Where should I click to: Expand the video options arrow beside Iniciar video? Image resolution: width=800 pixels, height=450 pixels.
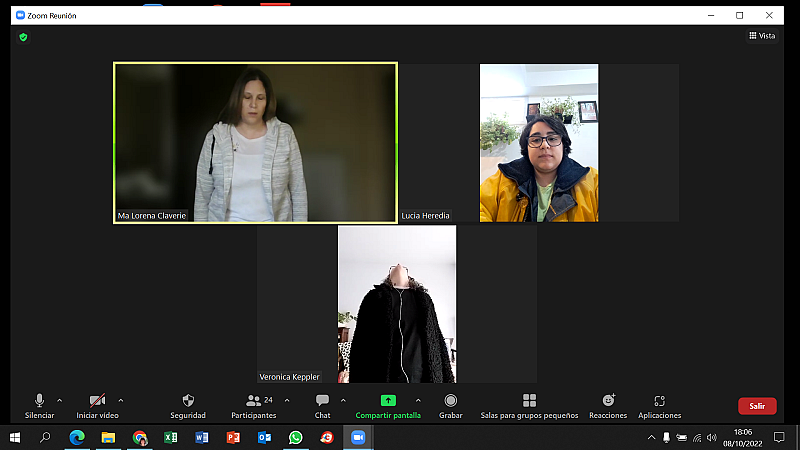point(121,400)
